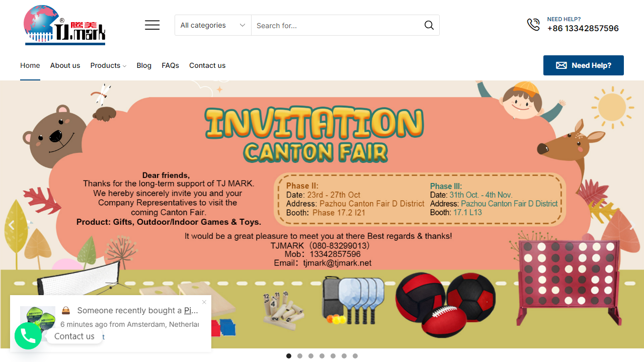Select the fourth carousel dot
Image resolution: width=644 pixels, height=362 pixels.
pos(322,356)
